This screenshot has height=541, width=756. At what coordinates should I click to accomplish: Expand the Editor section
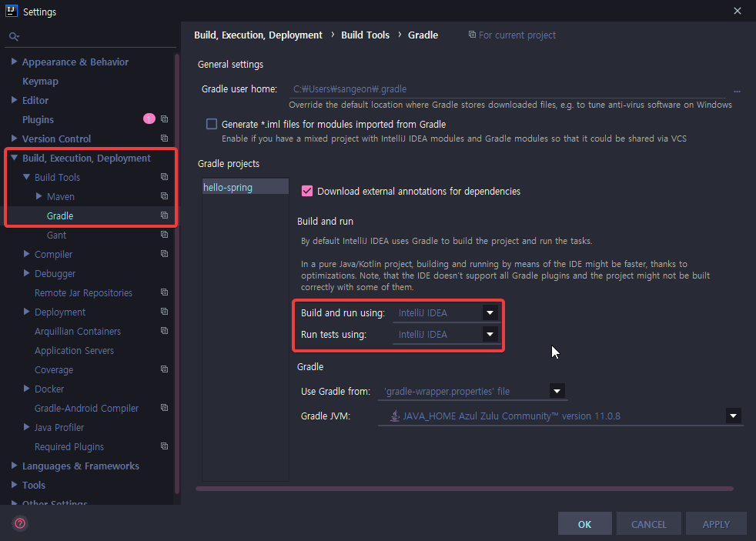pos(14,100)
